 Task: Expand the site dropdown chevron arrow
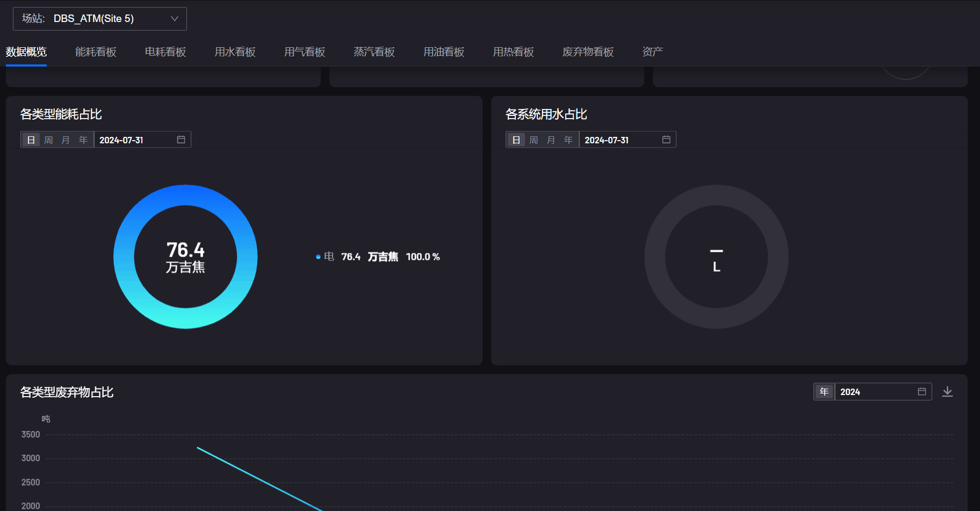[x=175, y=19]
